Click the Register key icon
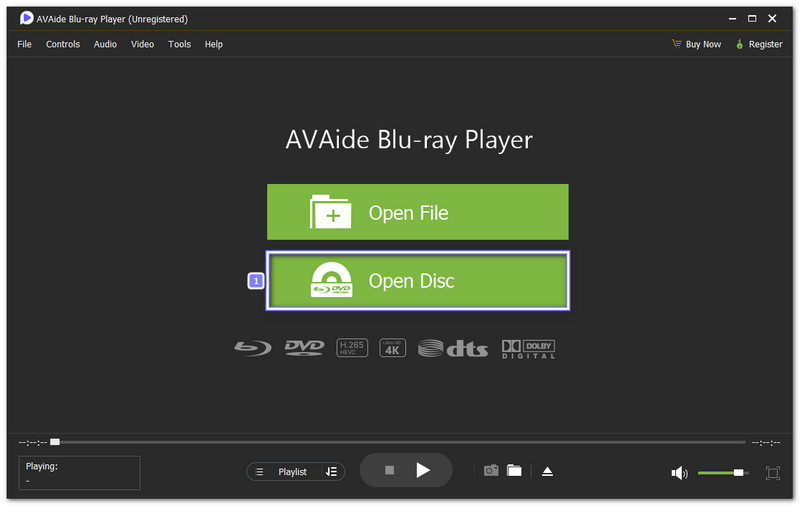 point(740,44)
